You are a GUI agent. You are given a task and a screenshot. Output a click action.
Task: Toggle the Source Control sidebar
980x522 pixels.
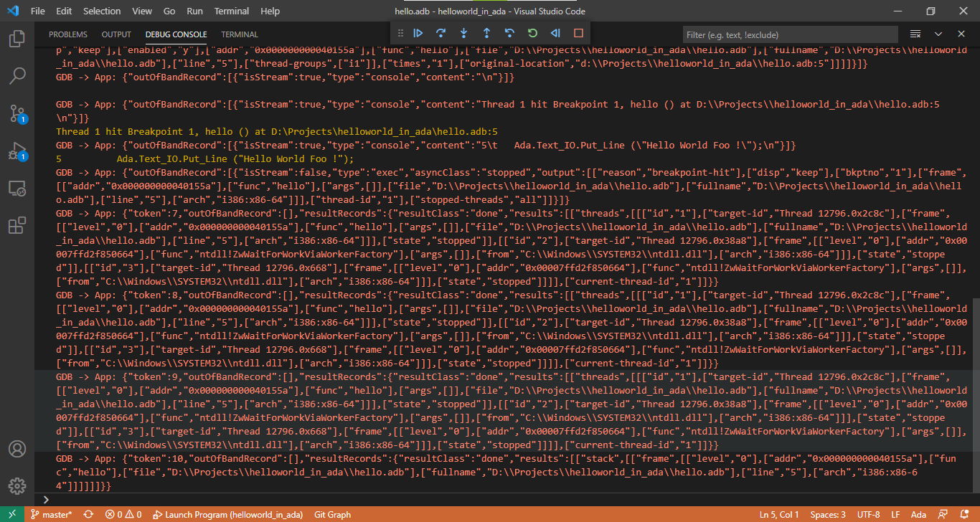tap(17, 114)
